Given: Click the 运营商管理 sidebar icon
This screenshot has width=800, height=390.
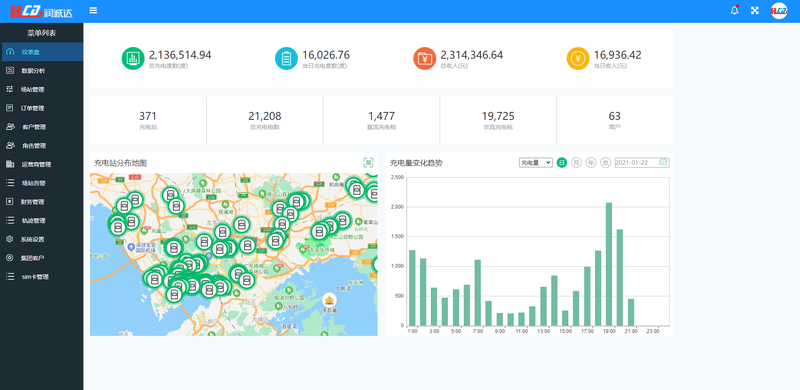Looking at the screenshot, I should coord(10,164).
